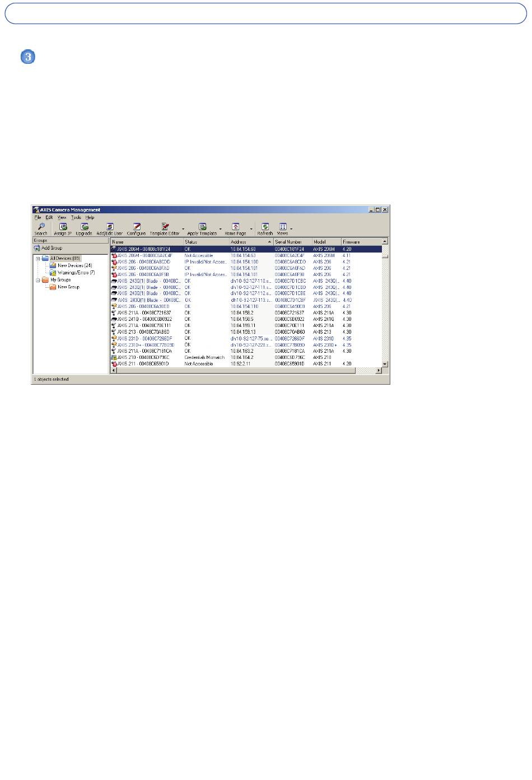Click the address cell 10.84.154.110

244,306
